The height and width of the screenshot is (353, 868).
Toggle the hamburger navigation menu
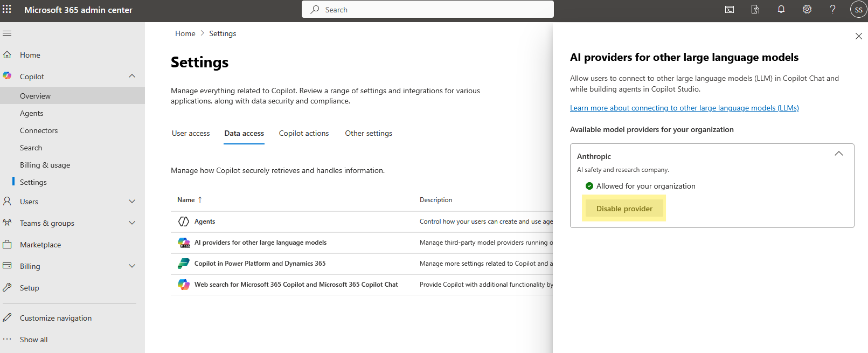point(7,33)
